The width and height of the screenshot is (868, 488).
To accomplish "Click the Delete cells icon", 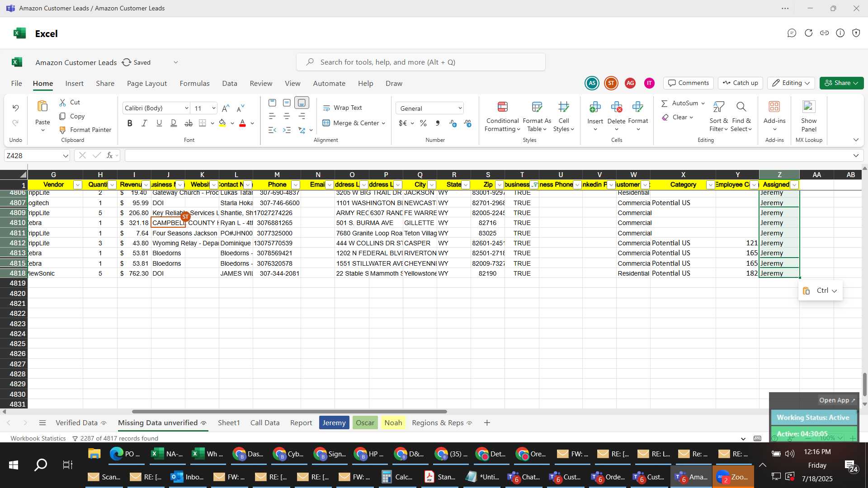I will coord(616,107).
